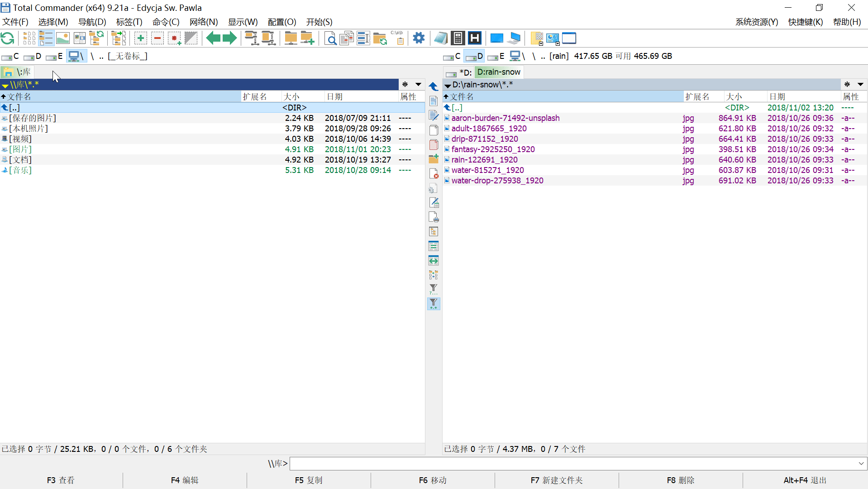868x489 pixels.
Task: Click the new folder icon in the middle strip
Action: click(434, 159)
